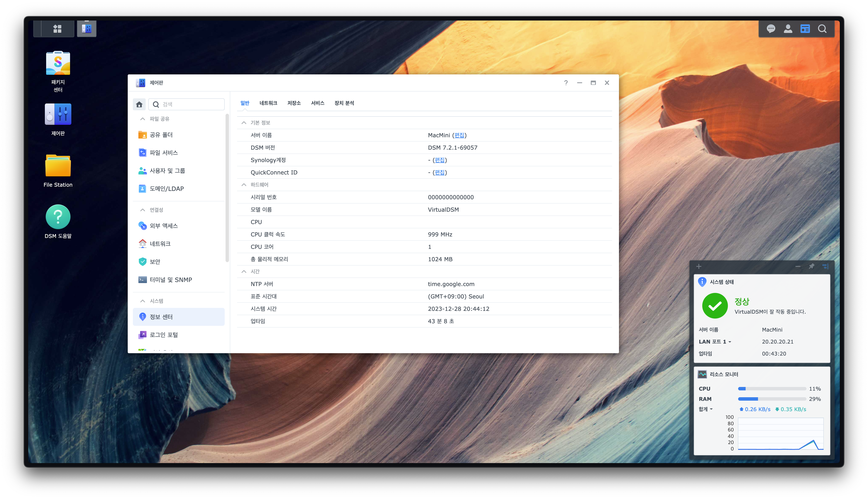The width and height of the screenshot is (868, 499).
Task: Click the green 정상 status checkmark
Action: 715,306
